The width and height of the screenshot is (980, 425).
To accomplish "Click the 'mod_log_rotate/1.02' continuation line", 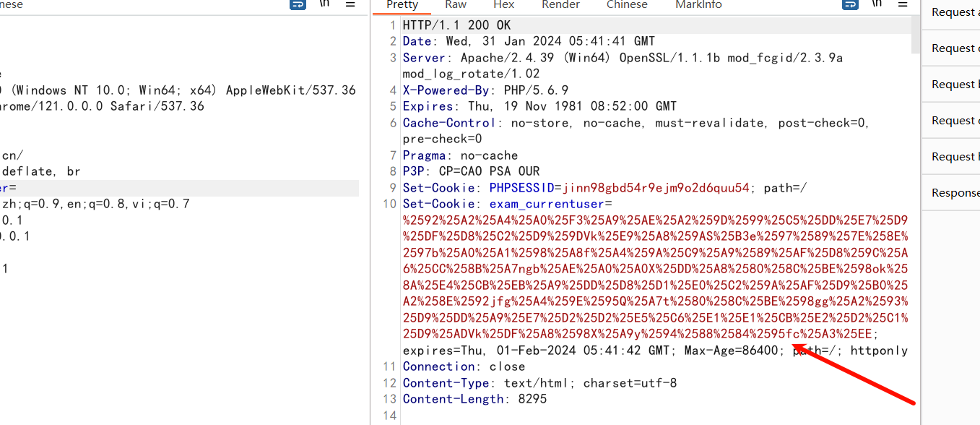I will pos(471,74).
